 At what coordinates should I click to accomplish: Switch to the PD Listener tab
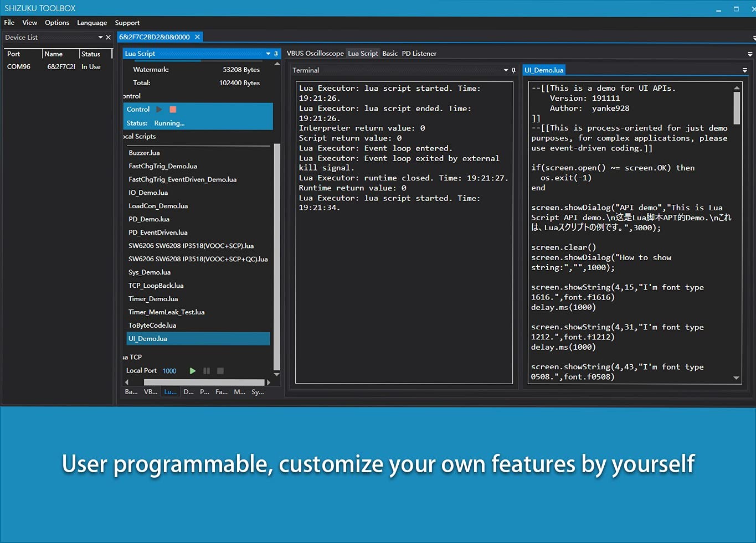click(x=419, y=54)
